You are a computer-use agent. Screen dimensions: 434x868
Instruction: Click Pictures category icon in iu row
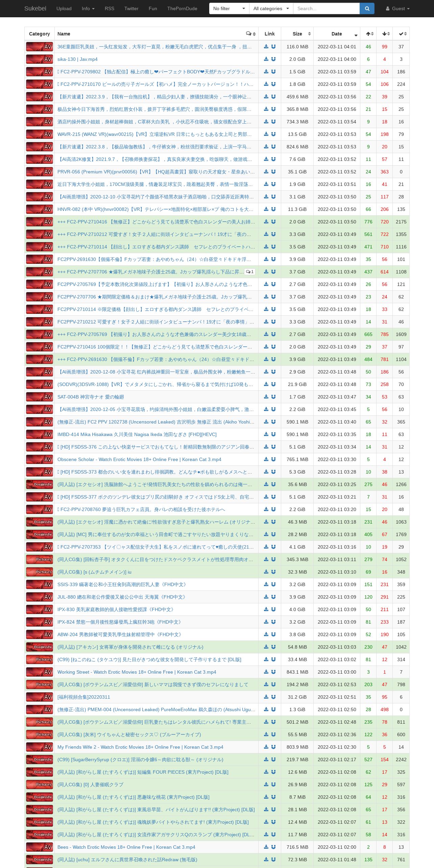(x=40, y=572)
